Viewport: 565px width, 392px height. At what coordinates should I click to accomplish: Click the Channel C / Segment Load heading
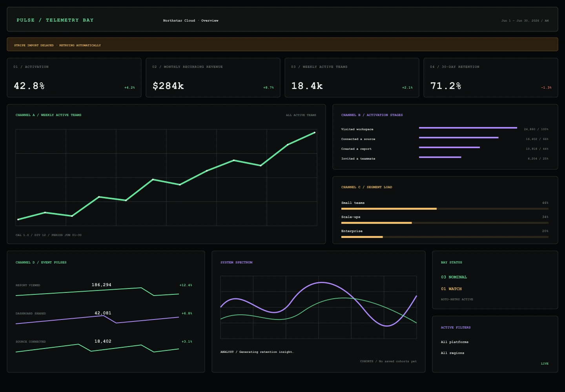point(367,187)
